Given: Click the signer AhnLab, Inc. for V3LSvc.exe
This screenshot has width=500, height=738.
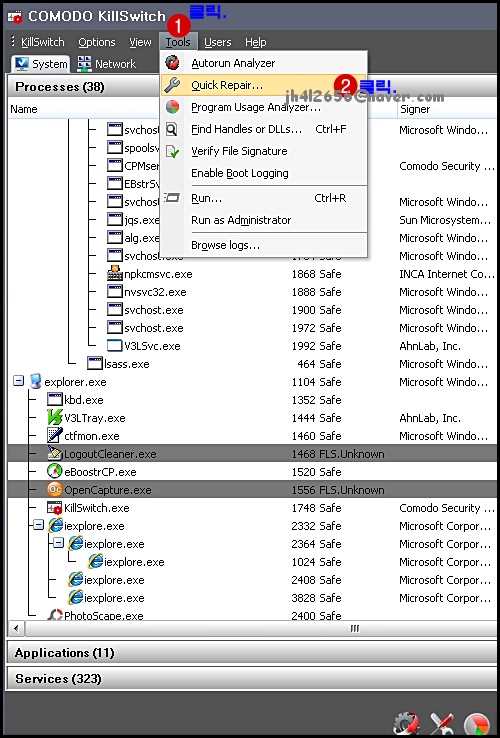Looking at the screenshot, I should [430, 346].
